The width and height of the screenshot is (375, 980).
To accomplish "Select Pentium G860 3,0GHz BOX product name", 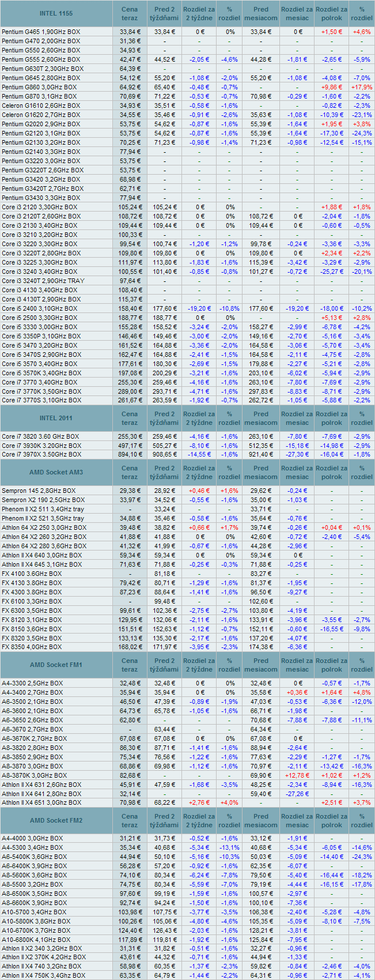I will click(39, 87).
